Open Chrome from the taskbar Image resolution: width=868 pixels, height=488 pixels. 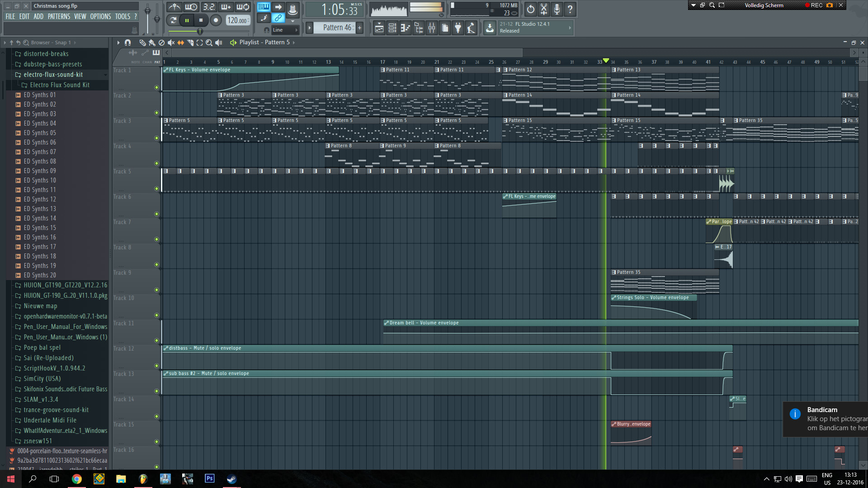pos(77,479)
